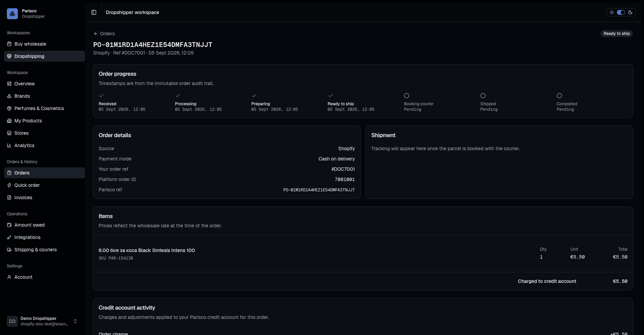The width and height of the screenshot is (644, 335).
Task: Open the Overview page
Action: [x=45, y=84]
